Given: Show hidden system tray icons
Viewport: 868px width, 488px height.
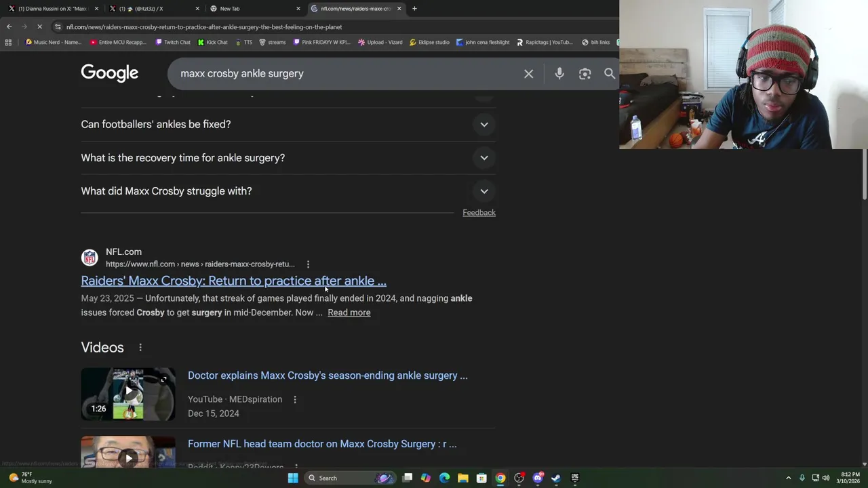Looking at the screenshot, I should [x=788, y=478].
